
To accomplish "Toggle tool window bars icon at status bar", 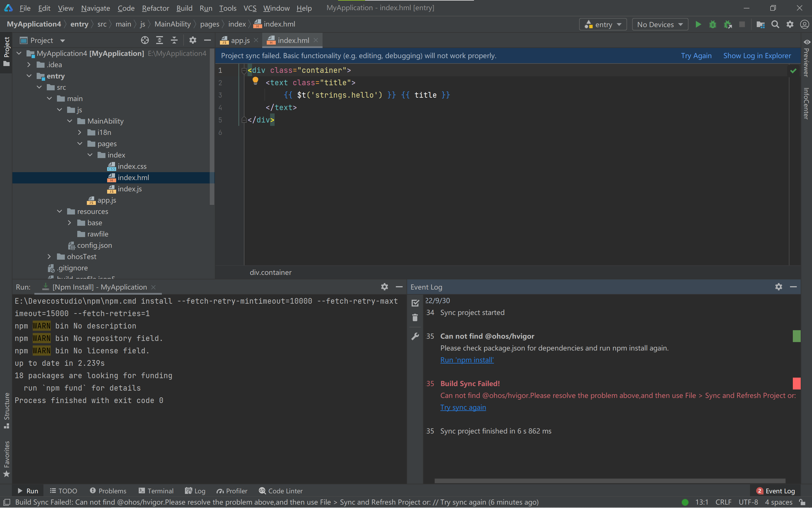I will [6, 502].
